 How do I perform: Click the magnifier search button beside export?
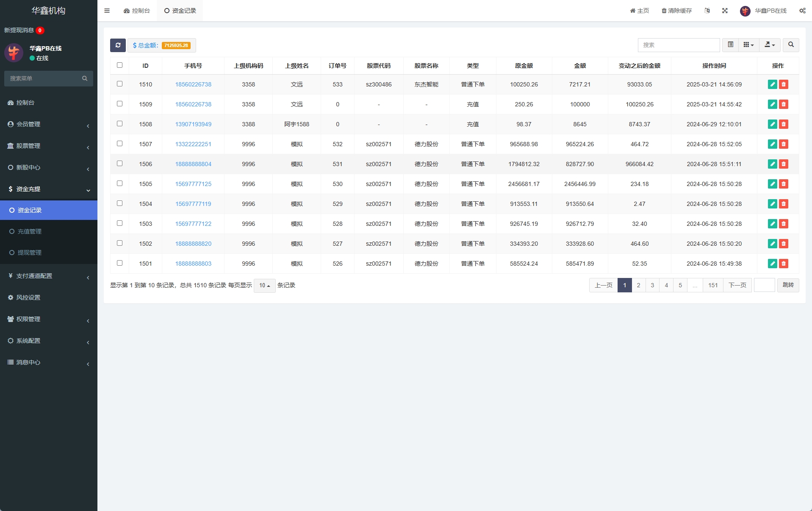(790, 45)
